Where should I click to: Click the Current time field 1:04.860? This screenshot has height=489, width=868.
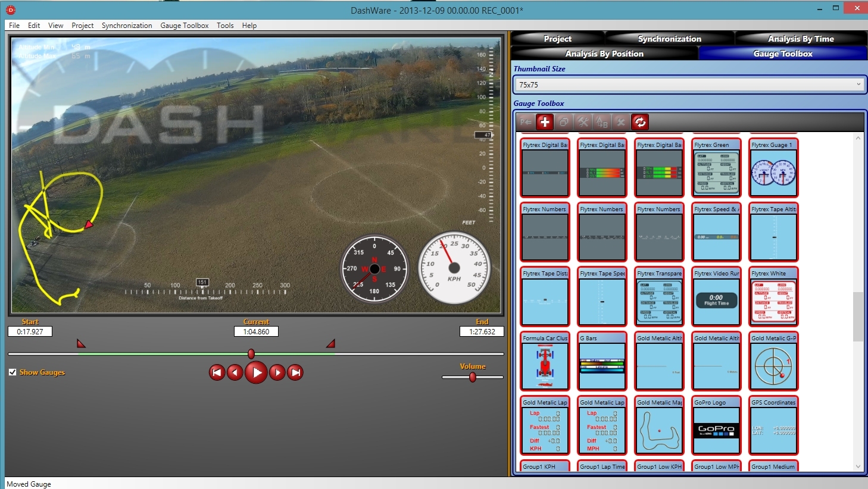tap(256, 332)
